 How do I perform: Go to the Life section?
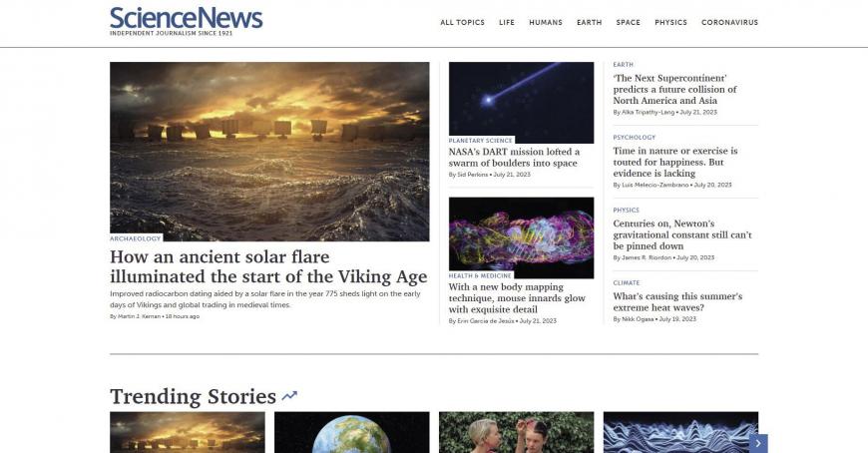point(507,23)
